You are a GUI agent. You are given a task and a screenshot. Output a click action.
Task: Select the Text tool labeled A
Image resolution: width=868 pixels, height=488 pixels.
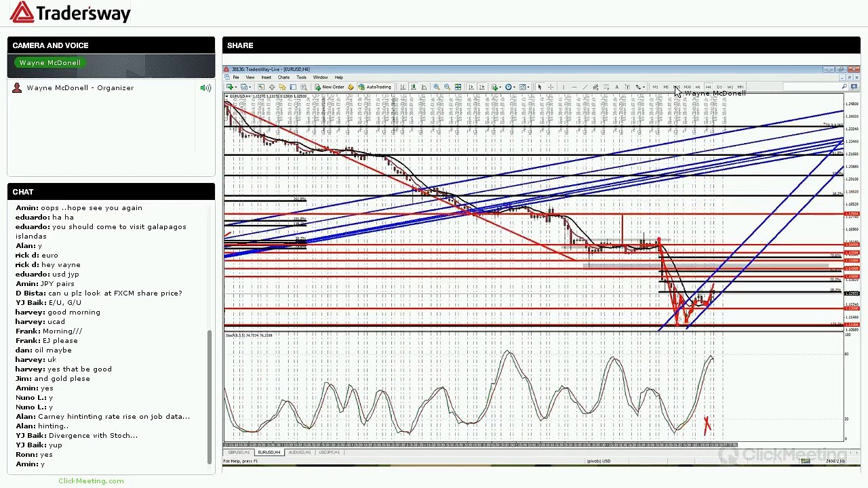pos(617,87)
